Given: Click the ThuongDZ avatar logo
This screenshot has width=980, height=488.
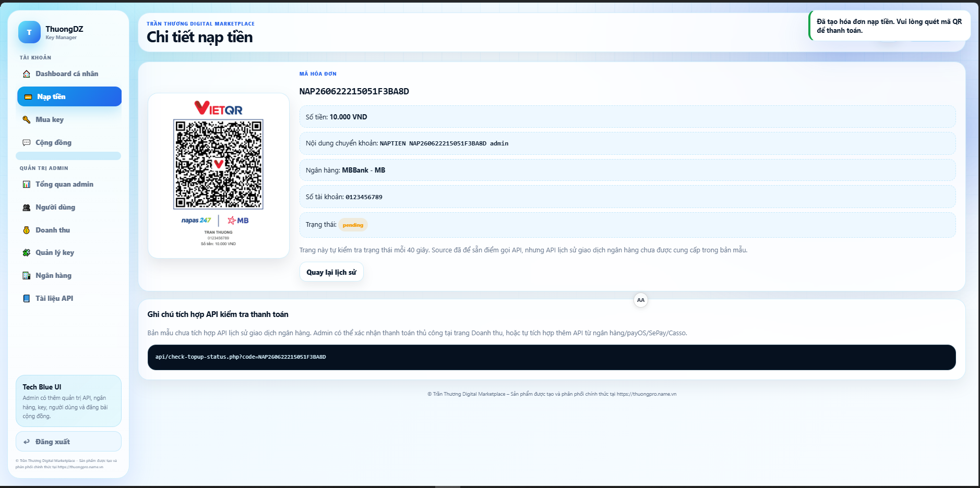Looking at the screenshot, I should pos(29,32).
